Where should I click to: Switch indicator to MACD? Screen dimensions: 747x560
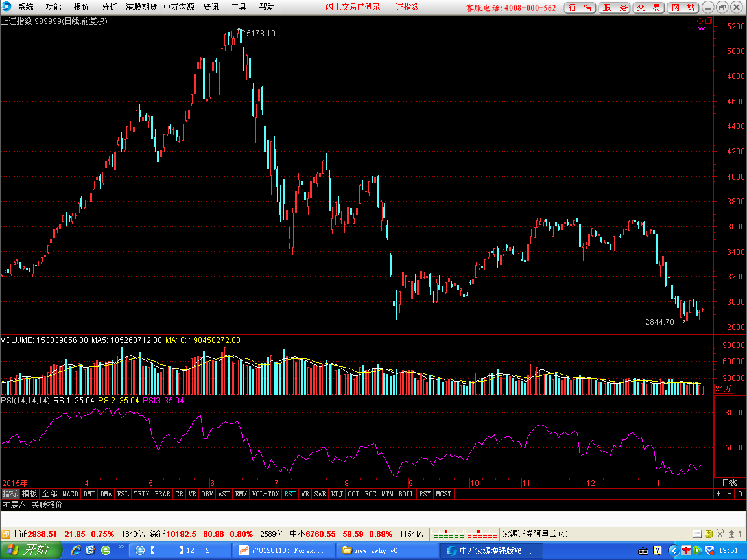[70, 494]
